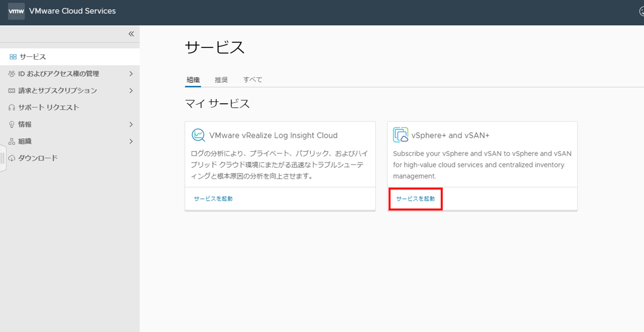Expand ID およびアクセス権の管理 chevron

point(131,74)
